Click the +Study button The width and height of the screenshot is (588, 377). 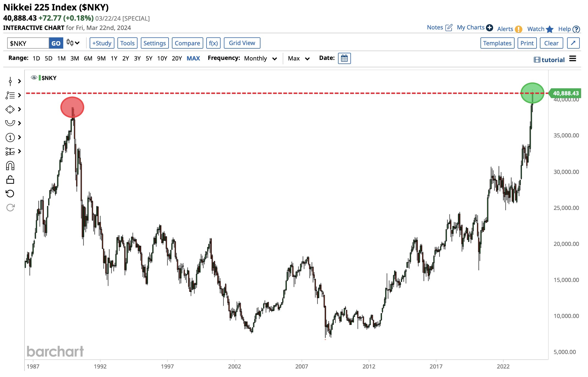pos(102,43)
